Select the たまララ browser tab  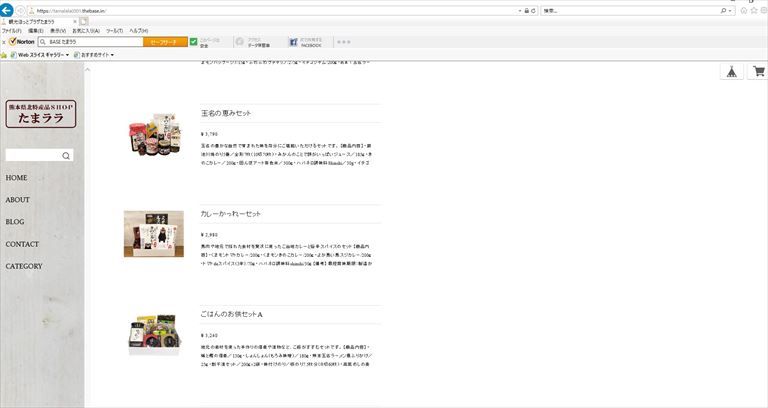(37, 22)
